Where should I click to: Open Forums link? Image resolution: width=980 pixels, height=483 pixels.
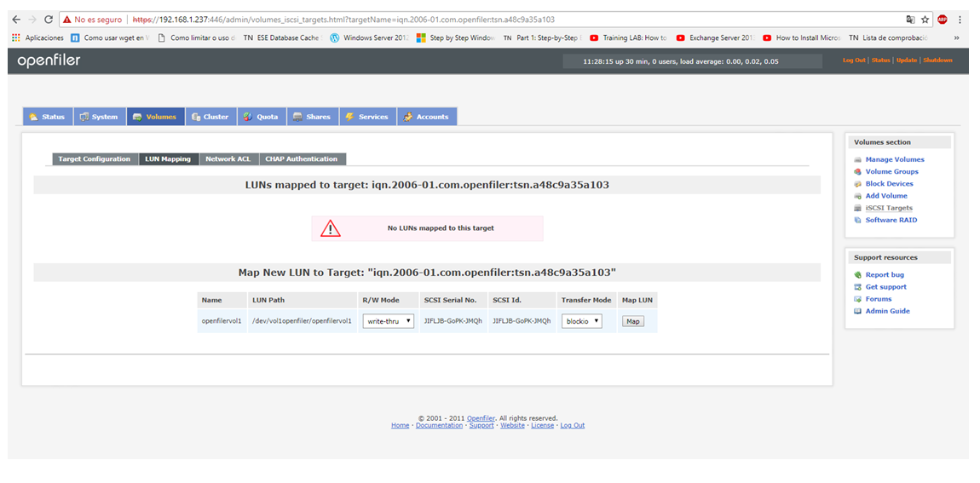pos(879,299)
